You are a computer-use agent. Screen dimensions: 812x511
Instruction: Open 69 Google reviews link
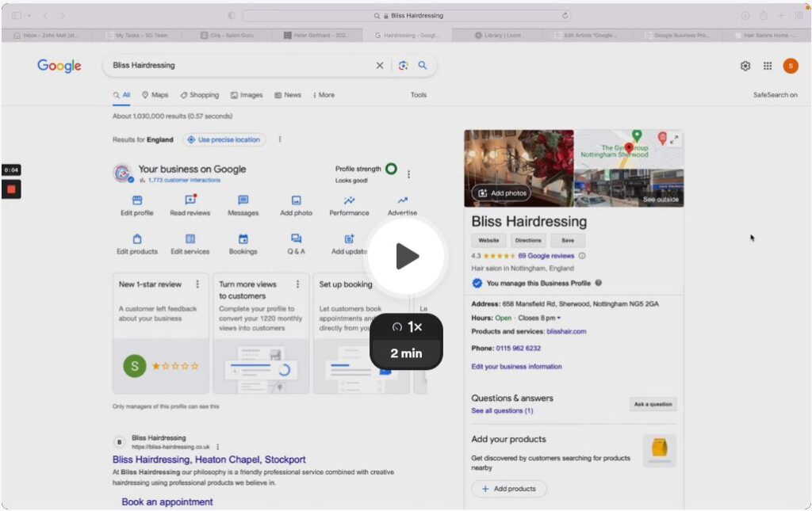(546, 256)
